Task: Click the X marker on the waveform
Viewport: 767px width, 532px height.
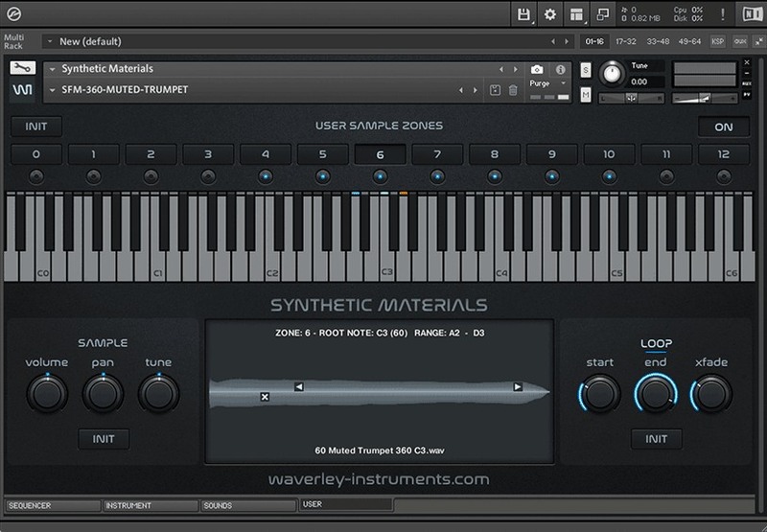Action: pos(265,397)
